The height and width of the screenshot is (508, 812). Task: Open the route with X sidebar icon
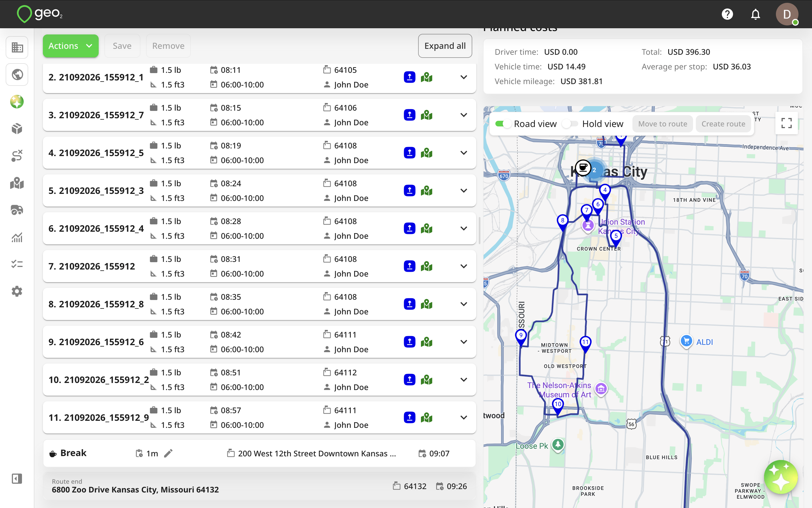[17, 156]
